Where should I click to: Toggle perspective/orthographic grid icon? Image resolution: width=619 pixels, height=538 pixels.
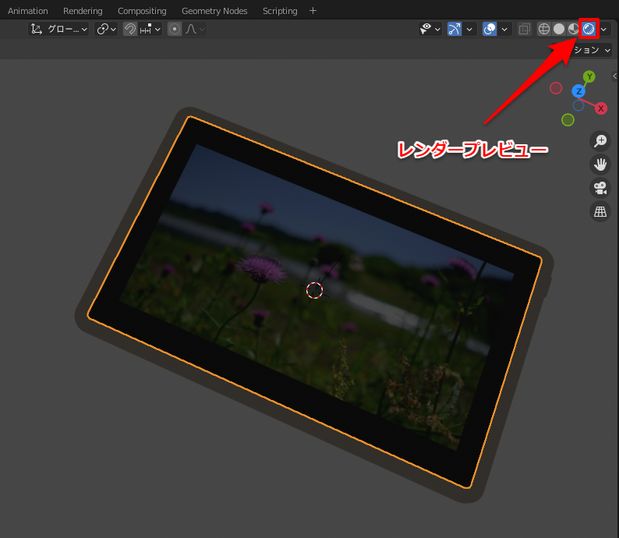point(600,212)
